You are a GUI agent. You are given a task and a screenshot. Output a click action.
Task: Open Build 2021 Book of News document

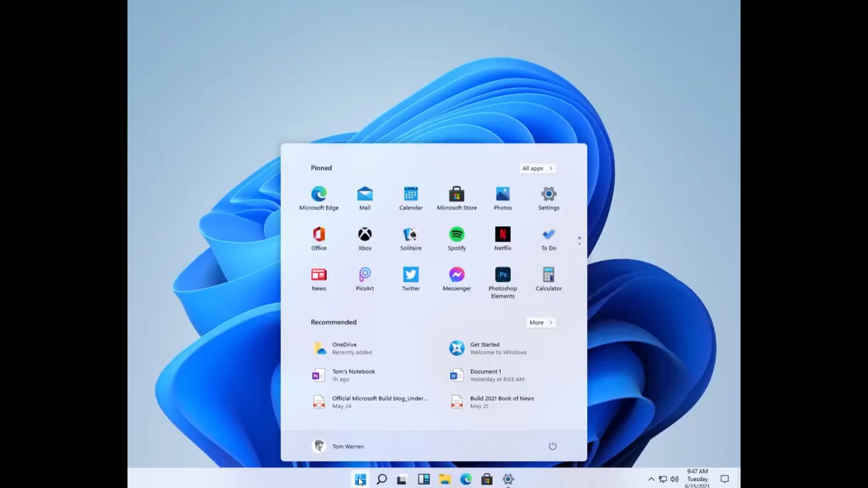pyautogui.click(x=501, y=402)
